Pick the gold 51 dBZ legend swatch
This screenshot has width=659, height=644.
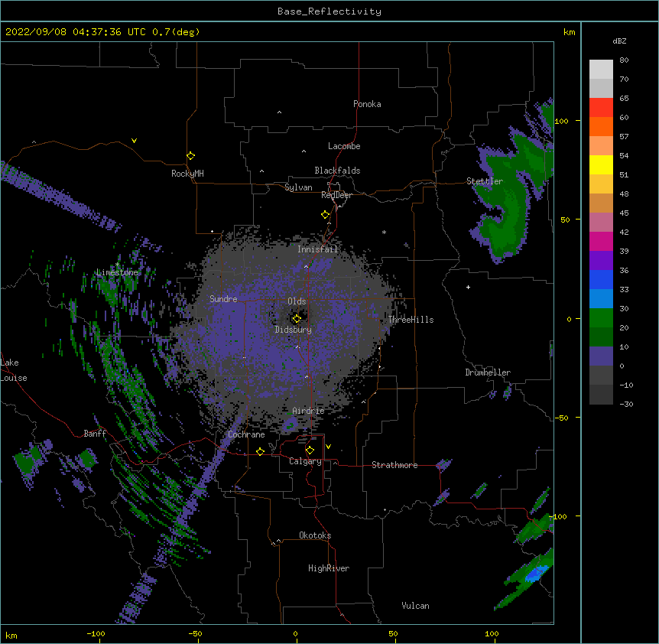(x=601, y=184)
